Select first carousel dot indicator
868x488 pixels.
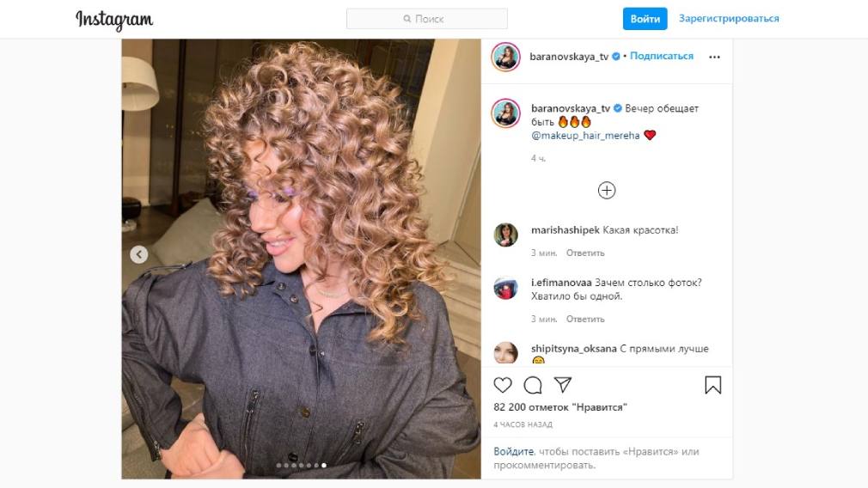(278, 466)
